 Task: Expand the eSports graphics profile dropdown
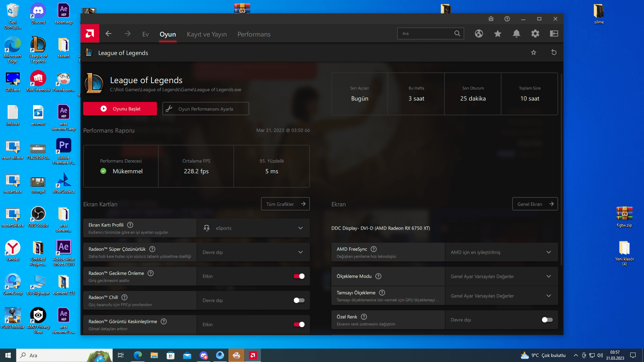tap(253, 228)
